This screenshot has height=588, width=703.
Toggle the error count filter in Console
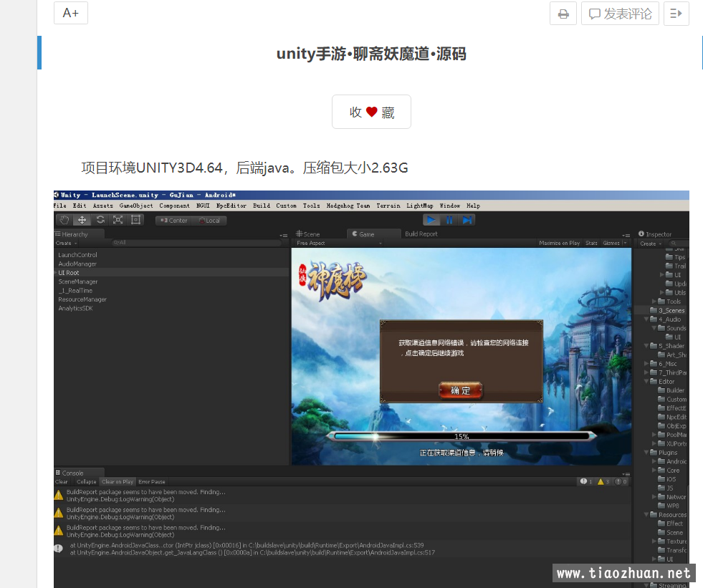[621, 482]
